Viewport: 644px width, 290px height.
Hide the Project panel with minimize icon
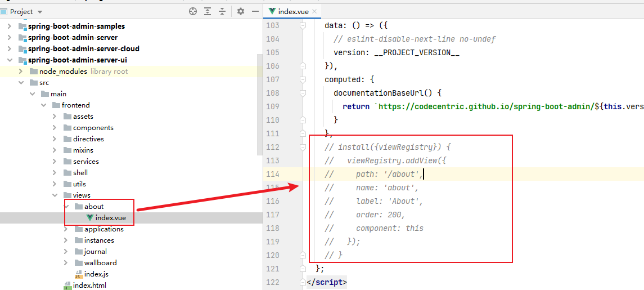click(255, 11)
